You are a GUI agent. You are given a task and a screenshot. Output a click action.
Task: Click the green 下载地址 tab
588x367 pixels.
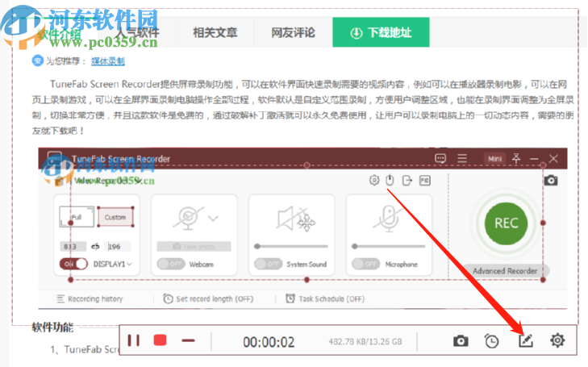click(381, 32)
